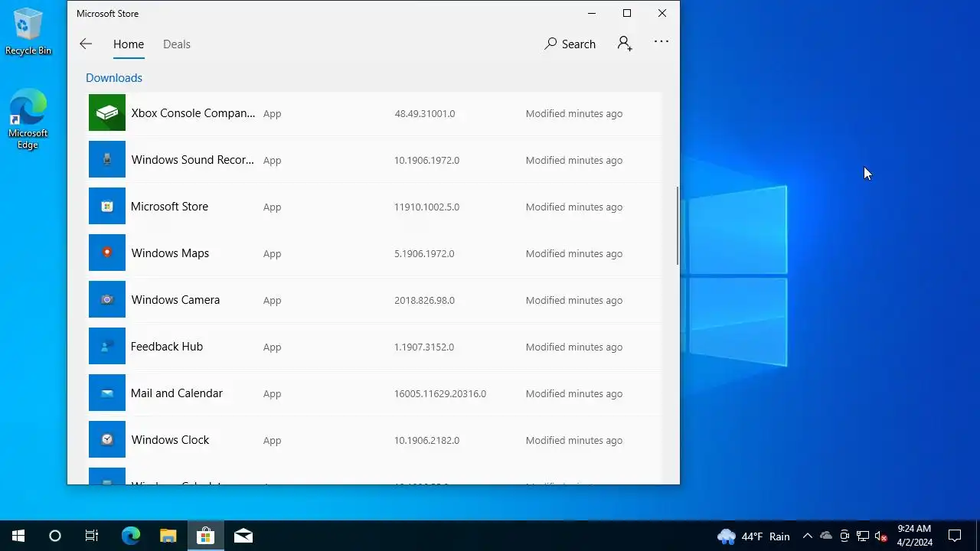Viewport: 980px width, 551px height.
Task: Select the Windows Clock name text
Action: click(170, 440)
